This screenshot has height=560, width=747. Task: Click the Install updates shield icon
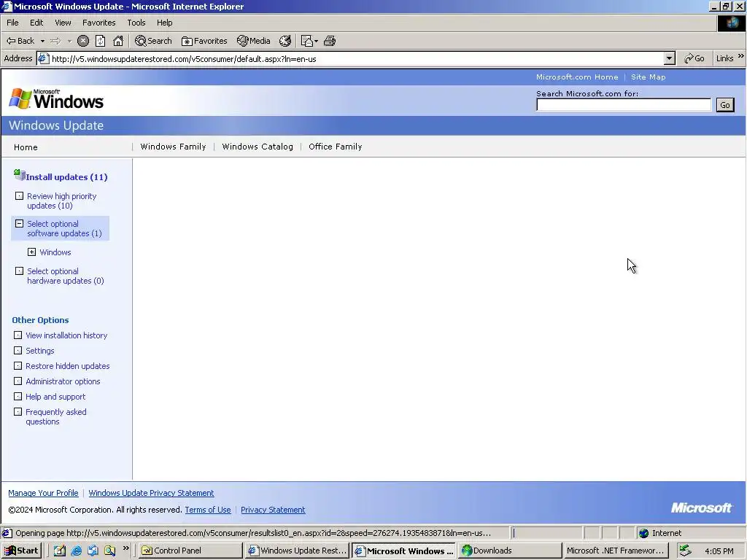coord(19,175)
